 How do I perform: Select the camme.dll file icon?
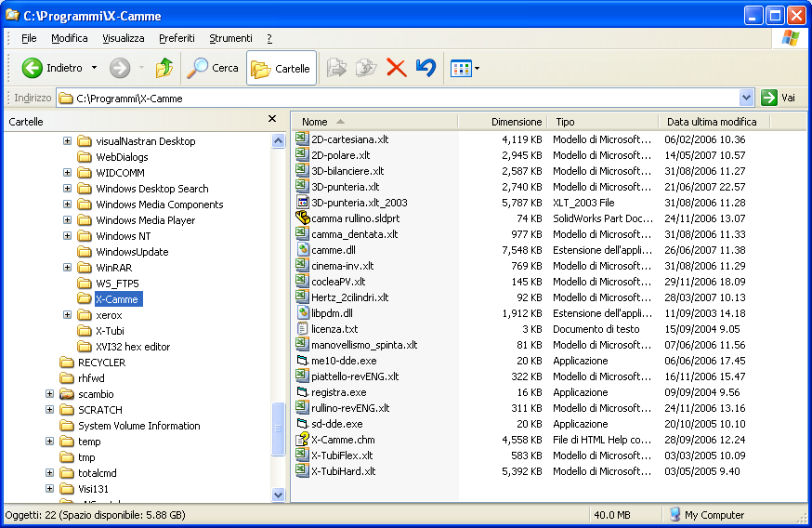pyautogui.click(x=303, y=249)
